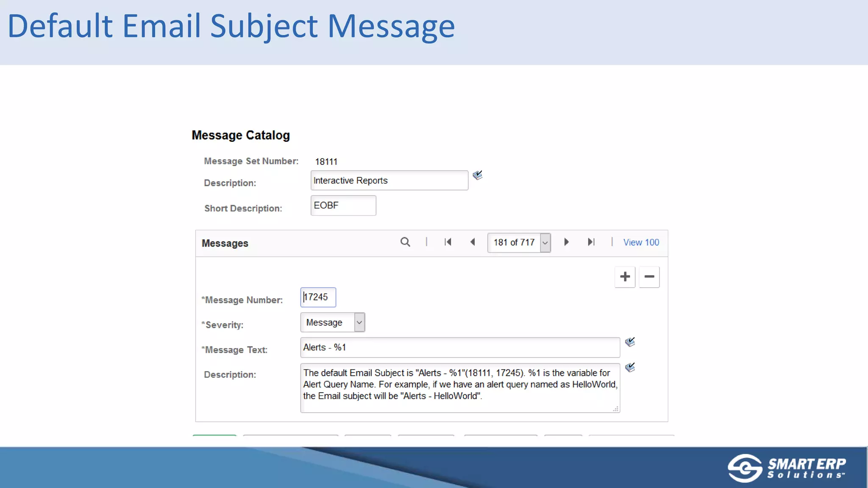Open the 181 of 717 row dropdown

pyautogui.click(x=519, y=243)
